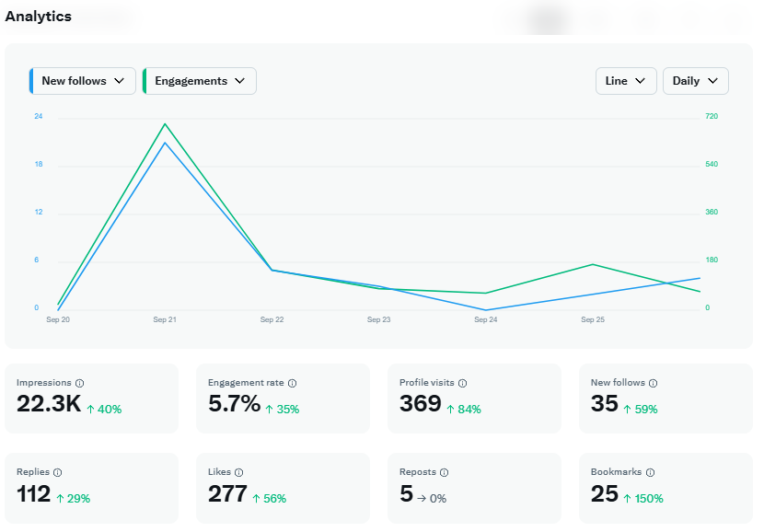Open the Engagements metric dropdown
This screenshot has height=532, width=764.
199,81
